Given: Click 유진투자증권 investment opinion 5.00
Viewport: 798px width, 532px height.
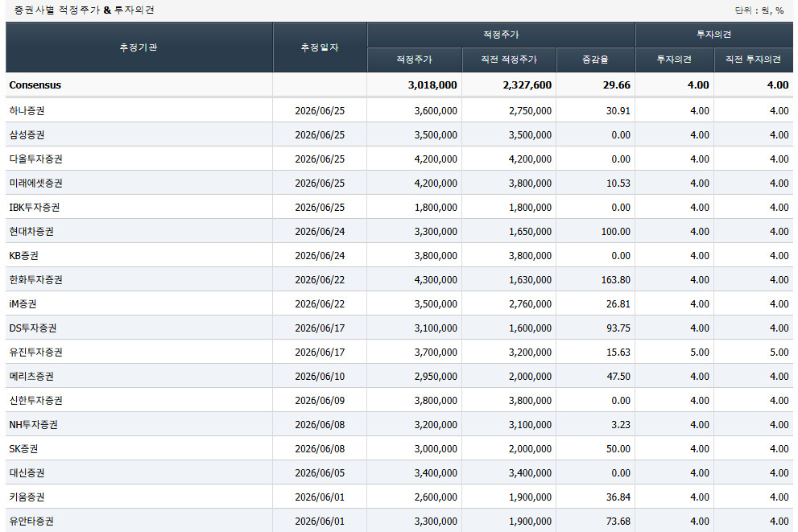Looking at the screenshot, I should coord(699,352).
